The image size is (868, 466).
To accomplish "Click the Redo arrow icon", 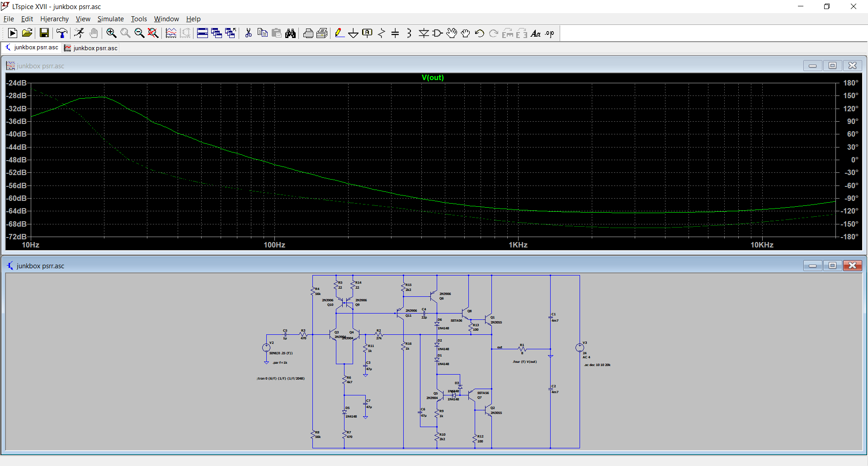I will (494, 33).
